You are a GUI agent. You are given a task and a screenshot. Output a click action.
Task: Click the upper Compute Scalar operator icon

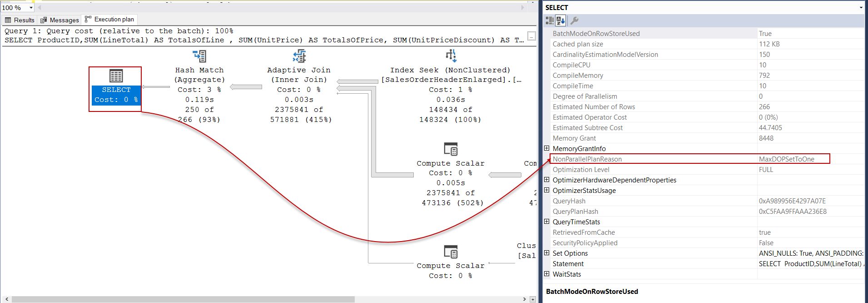click(x=451, y=149)
